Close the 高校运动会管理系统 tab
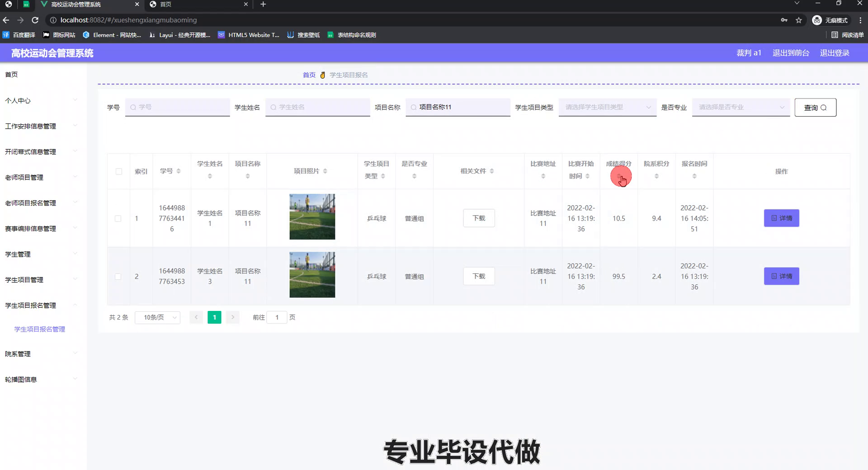The height and width of the screenshot is (470, 868). 137,4
